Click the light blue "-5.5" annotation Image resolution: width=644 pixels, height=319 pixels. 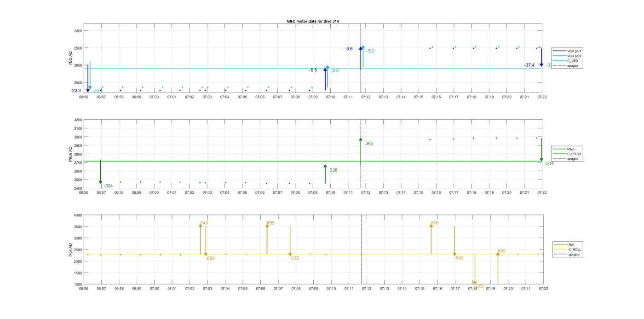335,71
